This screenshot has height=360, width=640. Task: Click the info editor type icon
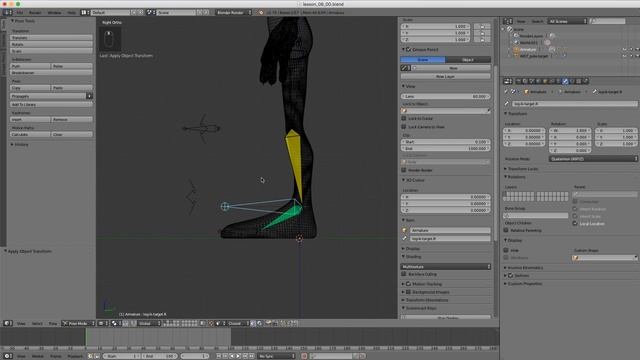(7, 13)
